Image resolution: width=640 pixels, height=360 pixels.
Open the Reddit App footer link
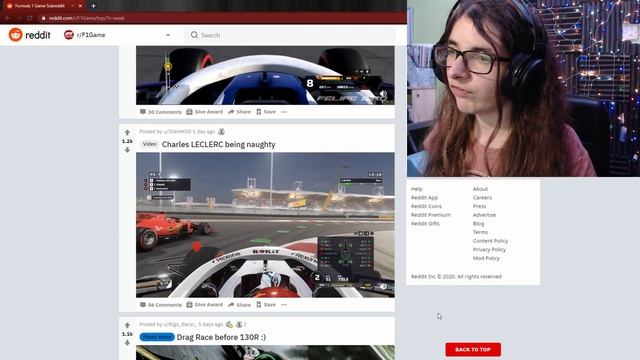click(x=424, y=198)
